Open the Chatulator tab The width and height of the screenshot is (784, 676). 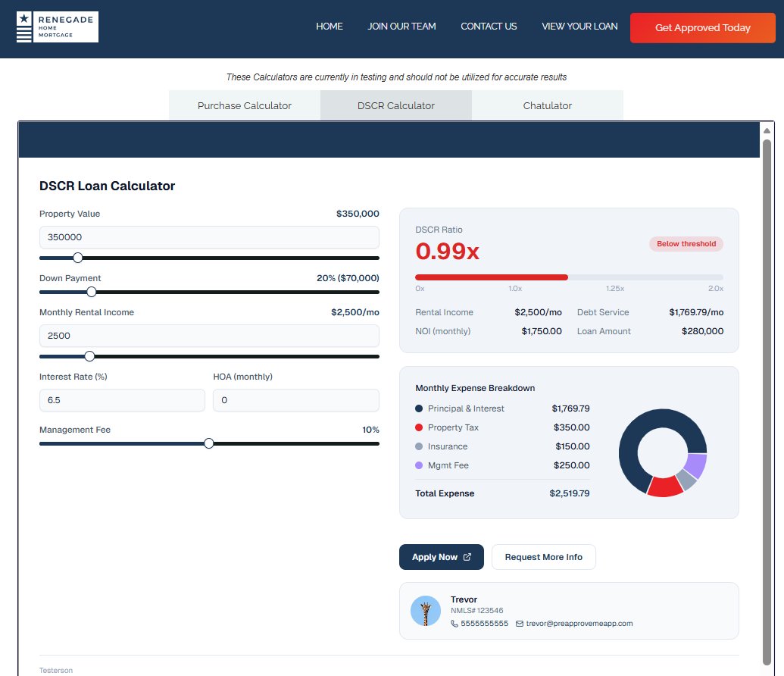click(547, 105)
